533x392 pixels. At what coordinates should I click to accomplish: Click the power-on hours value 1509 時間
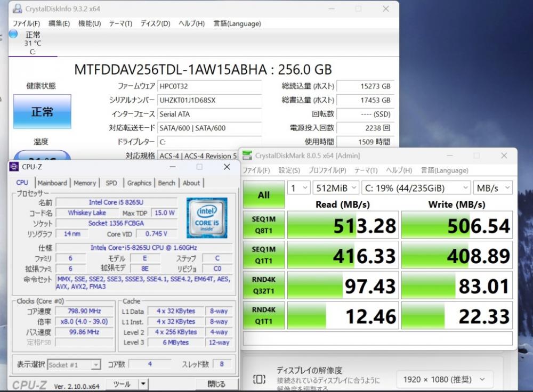[x=365, y=142]
